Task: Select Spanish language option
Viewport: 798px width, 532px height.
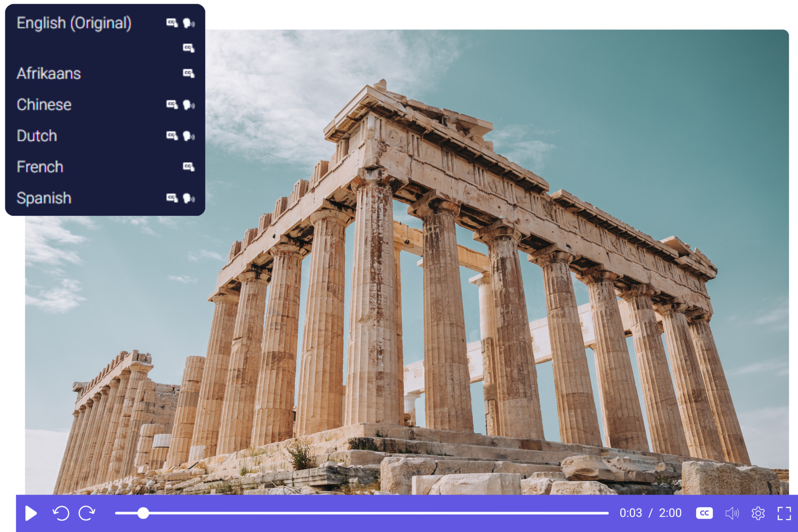Action: pyautogui.click(x=44, y=198)
